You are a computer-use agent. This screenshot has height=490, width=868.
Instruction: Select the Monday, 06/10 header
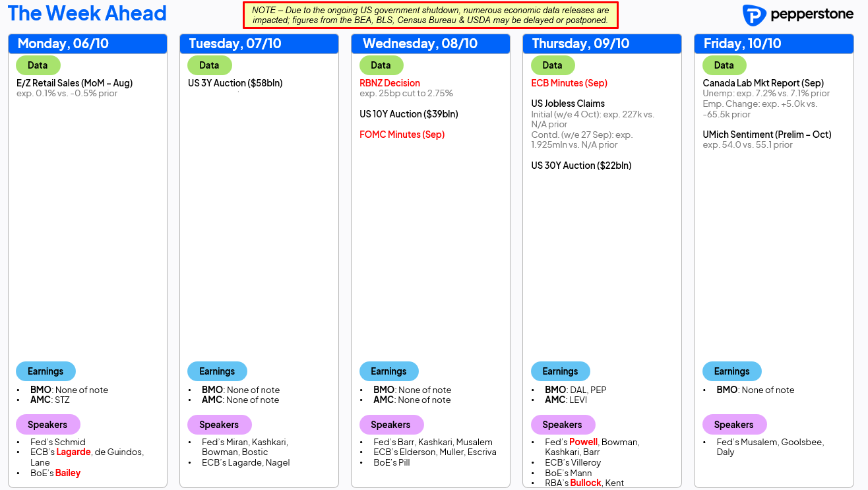(88, 44)
